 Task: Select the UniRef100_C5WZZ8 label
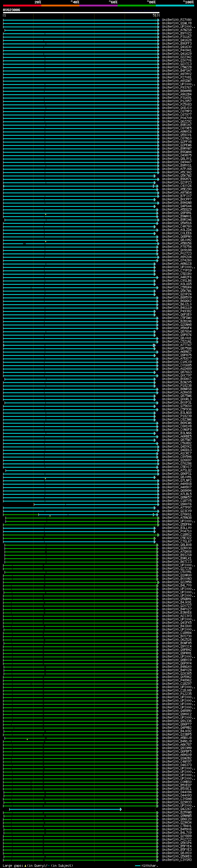(x=176, y=67)
